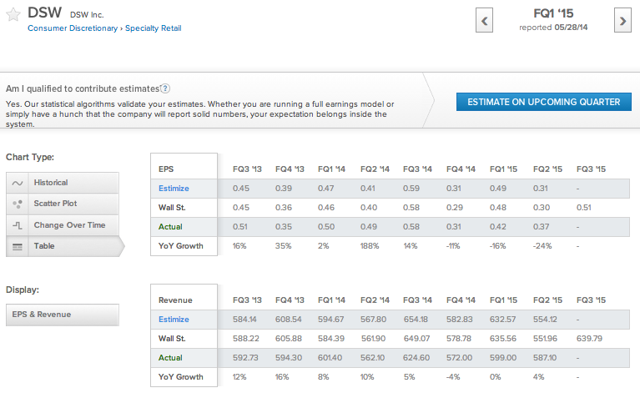Click YoY Growth label in Revenue table
The width and height of the screenshot is (640, 398).
181,377
